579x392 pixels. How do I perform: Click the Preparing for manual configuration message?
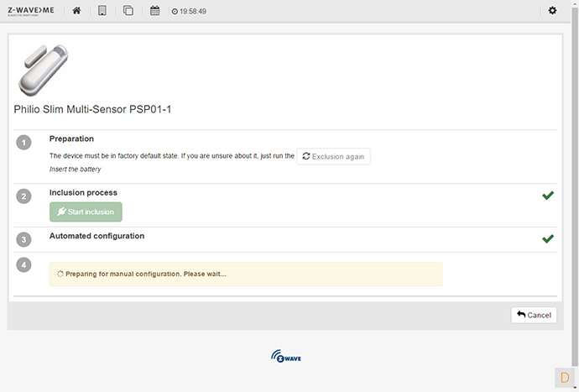click(246, 274)
